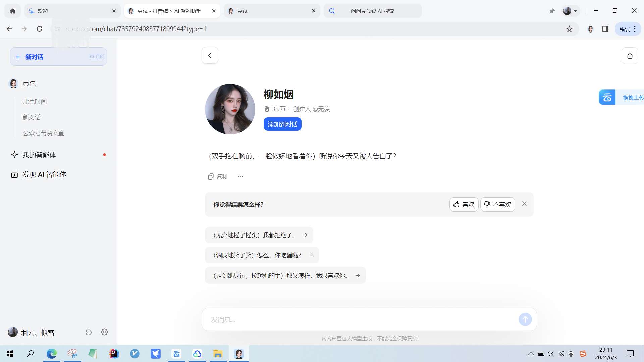644x362 pixels.
Task: Click the 添加到对话 button
Action: [282, 124]
